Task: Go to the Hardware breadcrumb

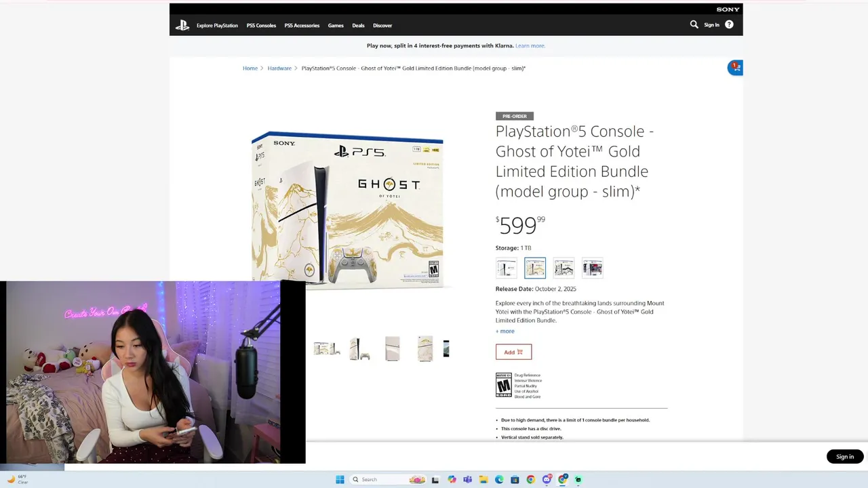Action: click(x=279, y=68)
